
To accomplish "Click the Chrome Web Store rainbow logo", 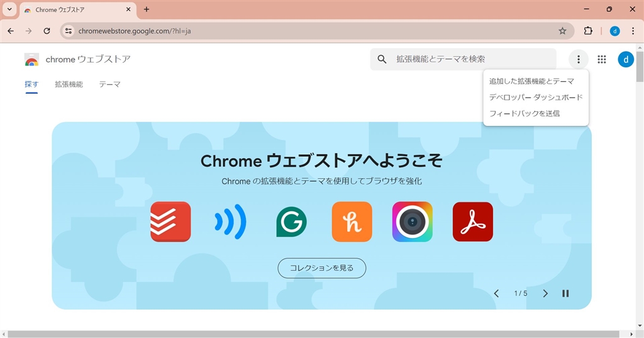I will [x=31, y=60].
